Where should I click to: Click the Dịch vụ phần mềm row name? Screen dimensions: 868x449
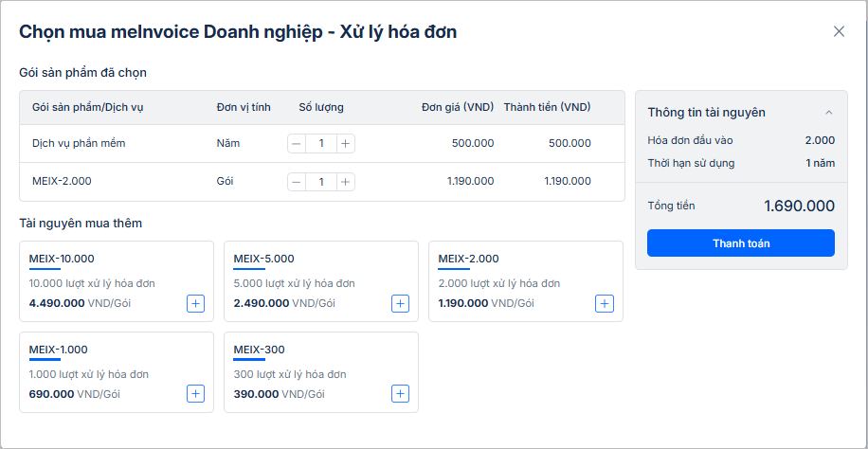pyautogui.click(x=80, y=143)
